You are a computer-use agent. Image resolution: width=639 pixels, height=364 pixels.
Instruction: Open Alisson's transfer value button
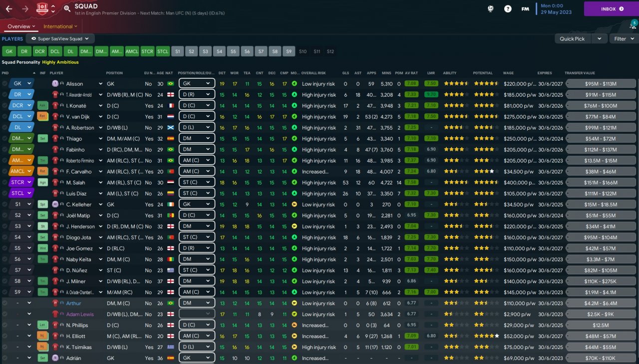[x=601, y=84]
